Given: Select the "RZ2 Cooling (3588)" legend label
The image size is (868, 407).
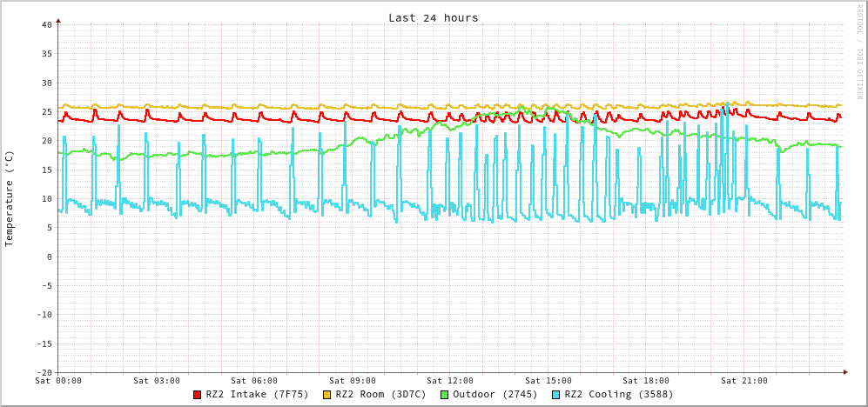Looking at the screenshot, I should (619, 395).
